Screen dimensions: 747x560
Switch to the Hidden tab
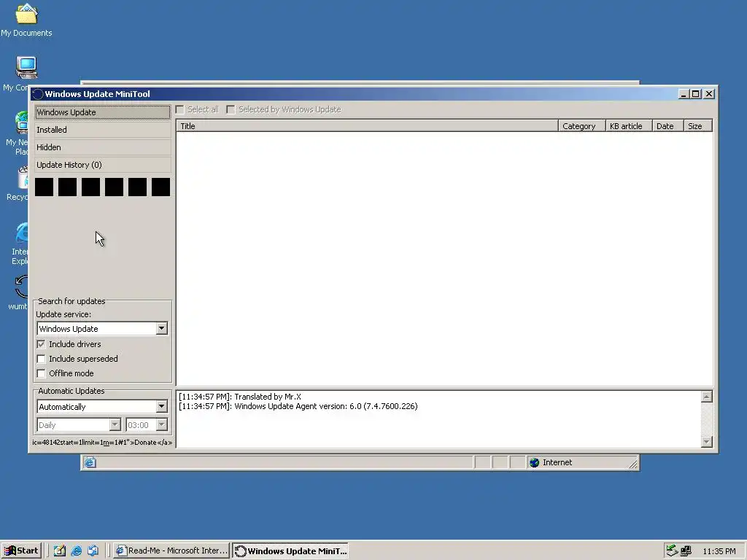click(x=102, y=147)
